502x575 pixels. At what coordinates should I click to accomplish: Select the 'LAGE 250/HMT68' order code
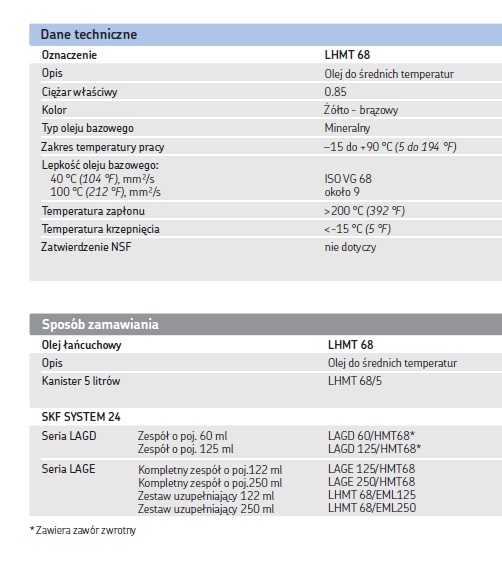(371, 482)
